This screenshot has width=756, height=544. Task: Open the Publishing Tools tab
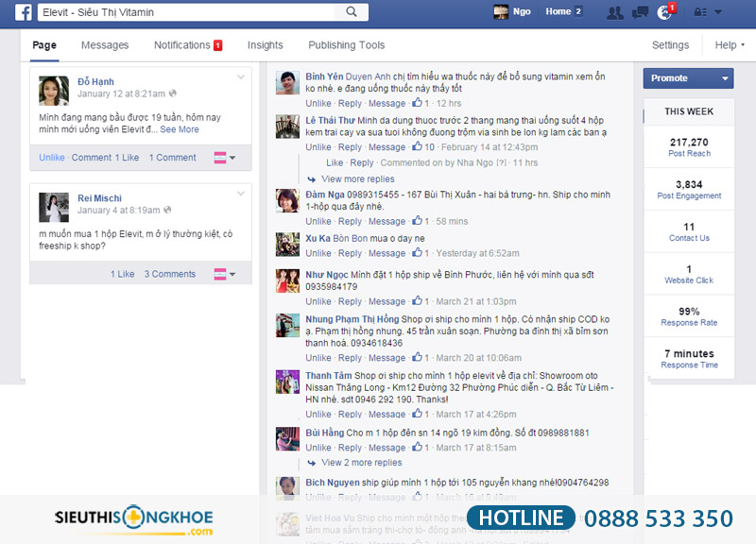click(346, 45)
